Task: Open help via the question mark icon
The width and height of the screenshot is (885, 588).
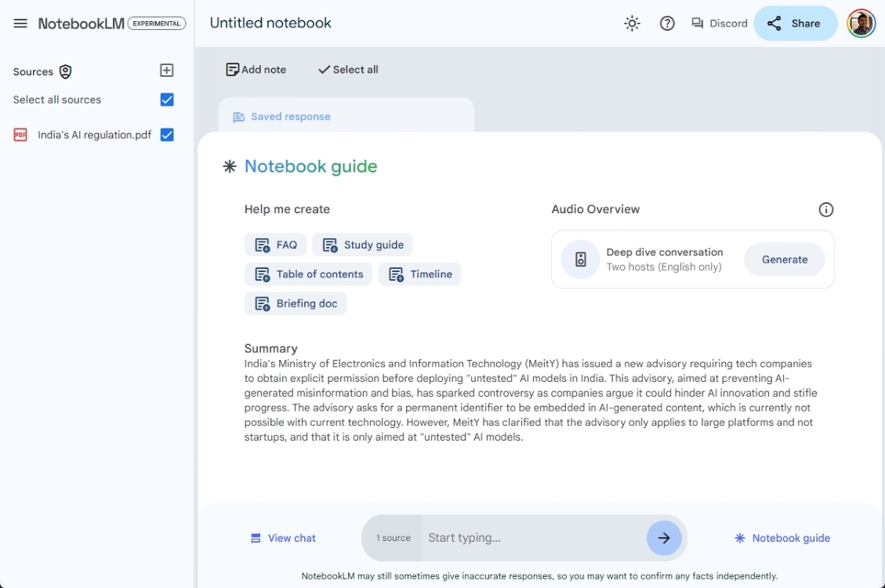Action: [667, 24]
